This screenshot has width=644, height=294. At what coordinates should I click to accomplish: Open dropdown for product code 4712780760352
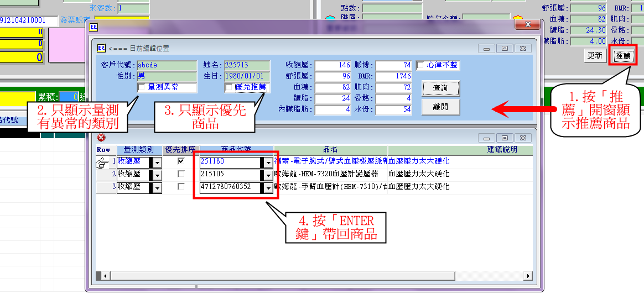click(x=268, y=187)
